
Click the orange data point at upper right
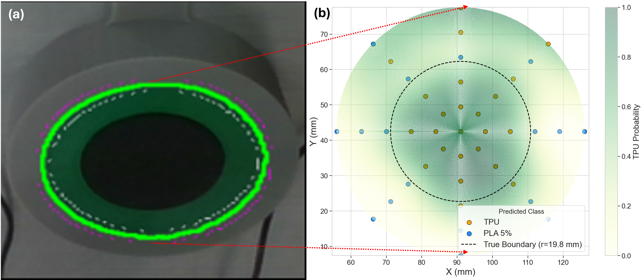click(x=548, y=44)
